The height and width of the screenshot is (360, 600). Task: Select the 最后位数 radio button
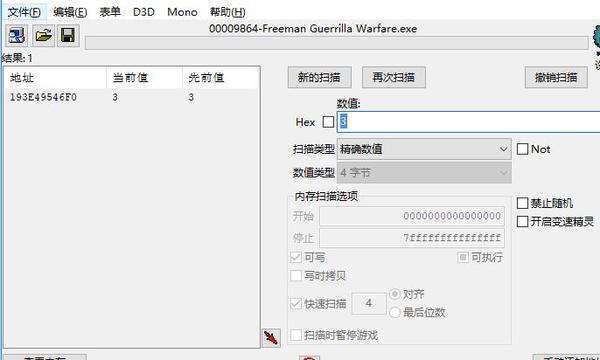pyautogui.click(x=395, y=313)
